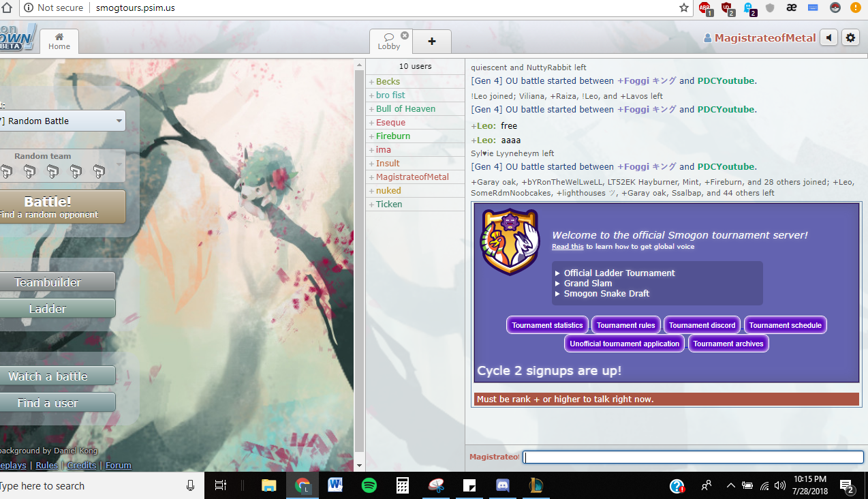
Task: Focus the chat message input box
Action: click(693, 457)
